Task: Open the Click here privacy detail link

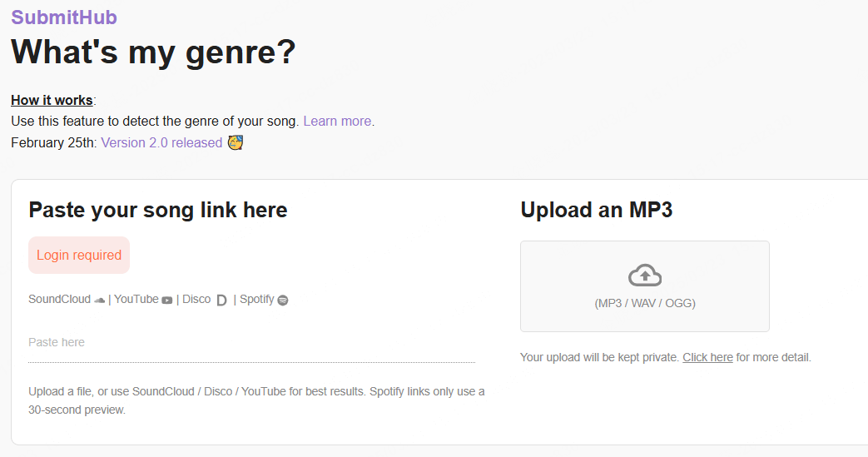Action: 707,357
